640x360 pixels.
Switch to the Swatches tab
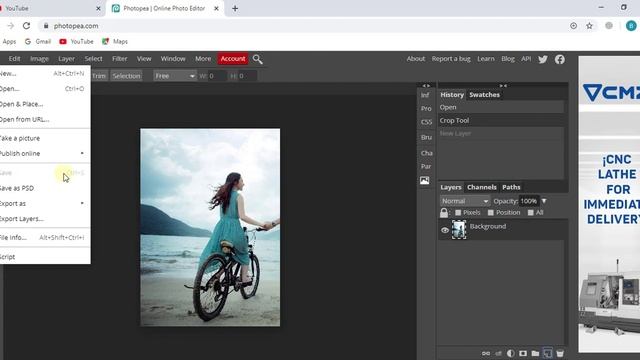point(484,95)
